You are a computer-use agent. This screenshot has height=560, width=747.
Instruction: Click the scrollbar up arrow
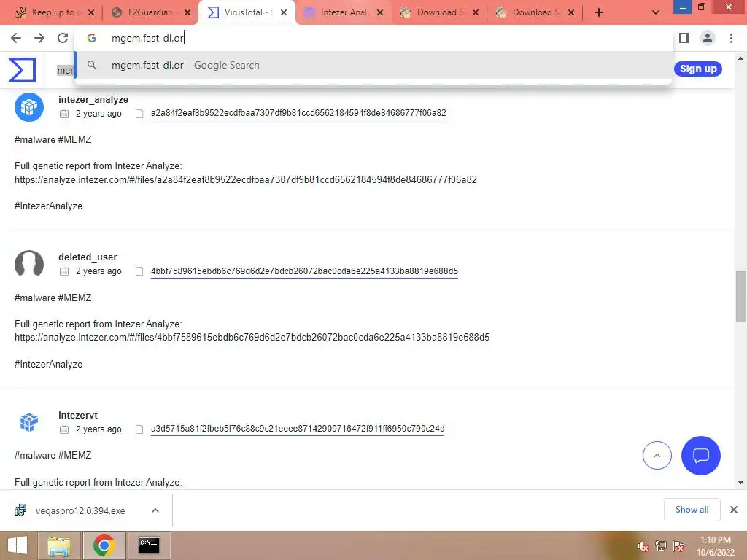pos(740,58)
